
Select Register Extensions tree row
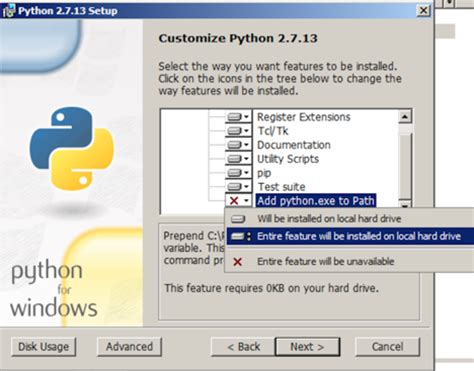(x=303, y=117)
